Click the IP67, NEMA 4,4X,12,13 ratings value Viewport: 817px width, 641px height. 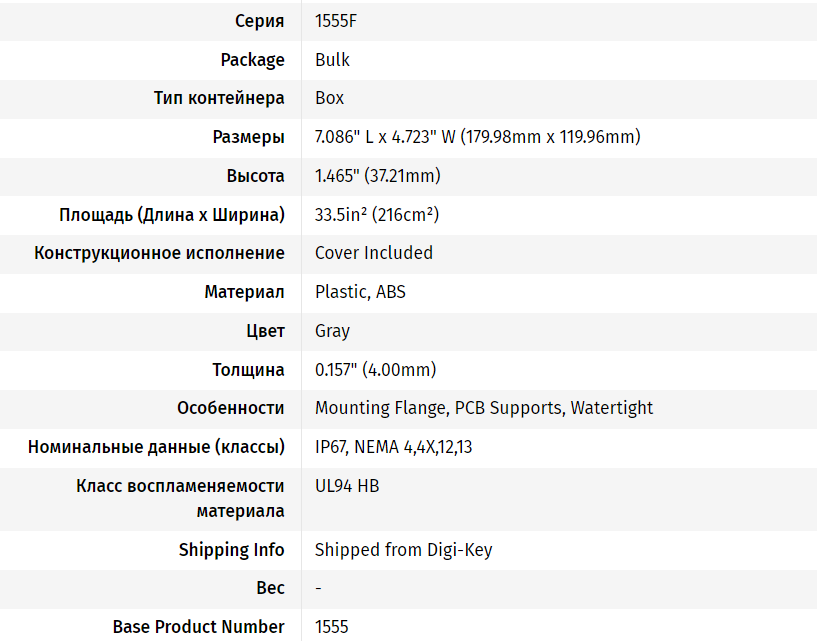[x=394, y=448]
